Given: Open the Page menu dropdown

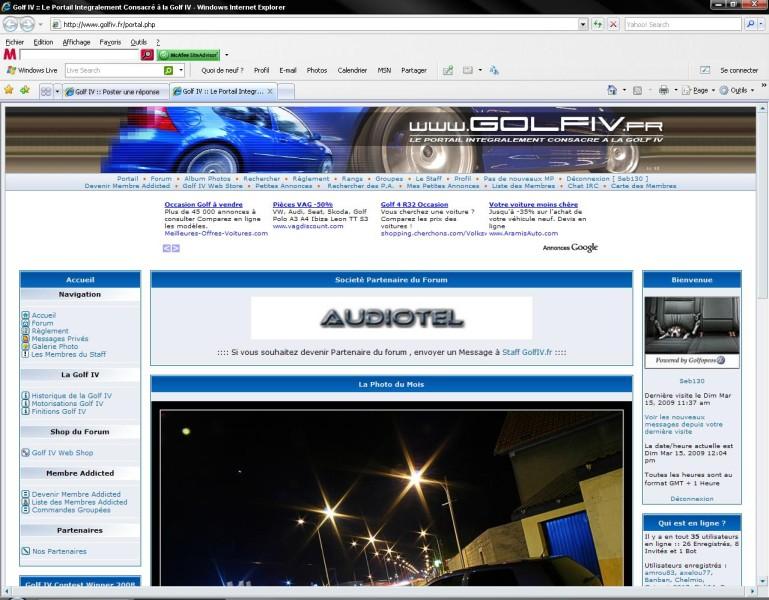Looking at the screenshot, I should pyautogui.click(x=698, y=90).
